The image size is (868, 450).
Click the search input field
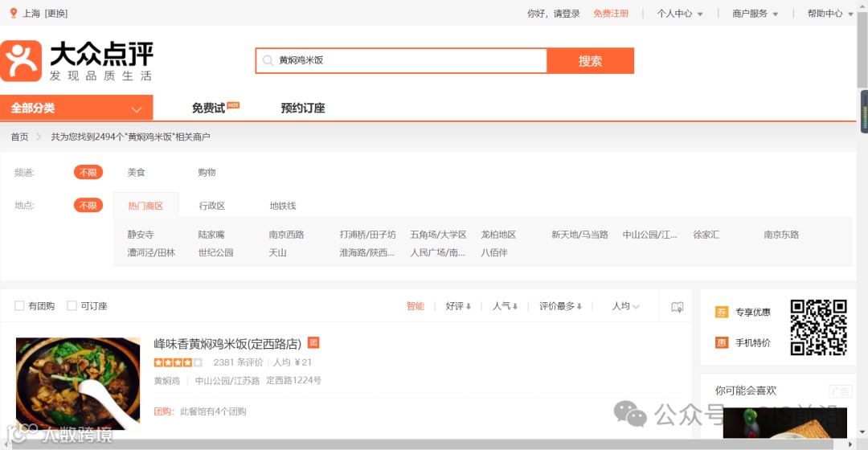(401, 60)
